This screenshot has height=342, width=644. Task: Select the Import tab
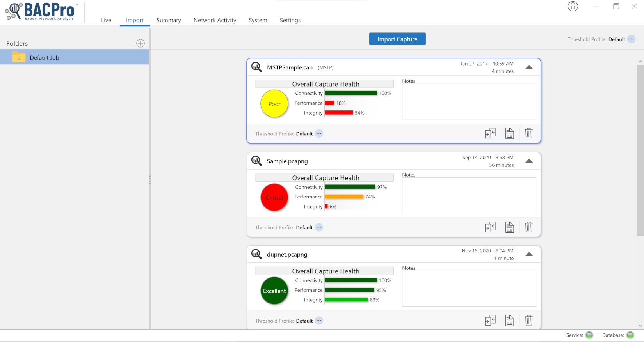click(x=135, y=20)
